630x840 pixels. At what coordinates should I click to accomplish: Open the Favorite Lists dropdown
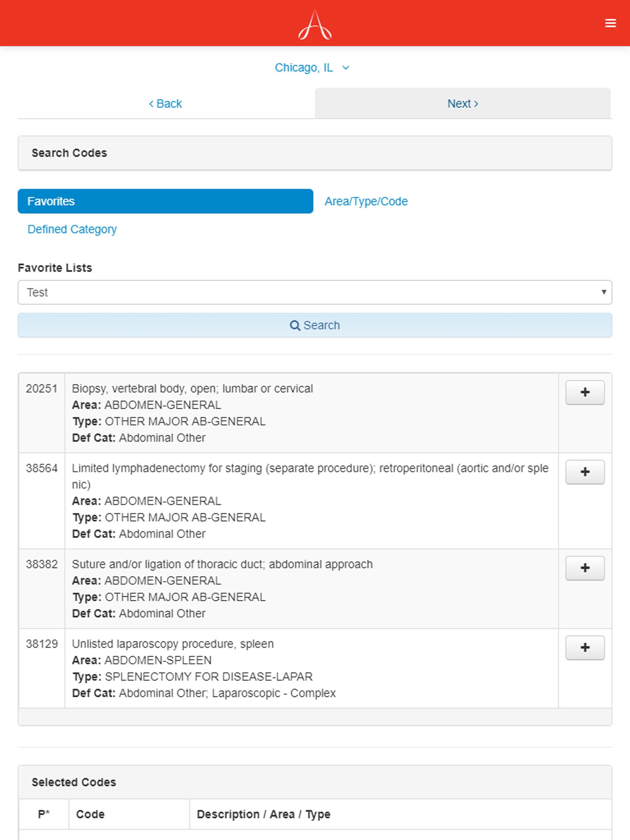[315, 292]
